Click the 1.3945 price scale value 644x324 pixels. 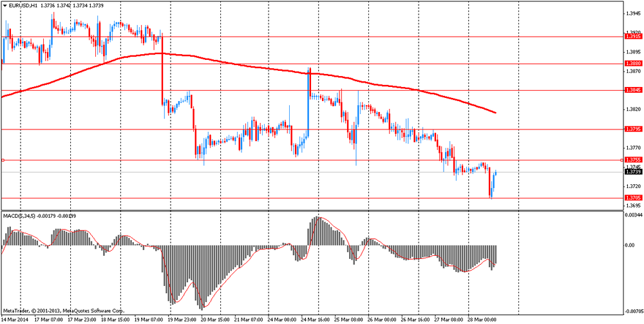click(x=633, y=14)
